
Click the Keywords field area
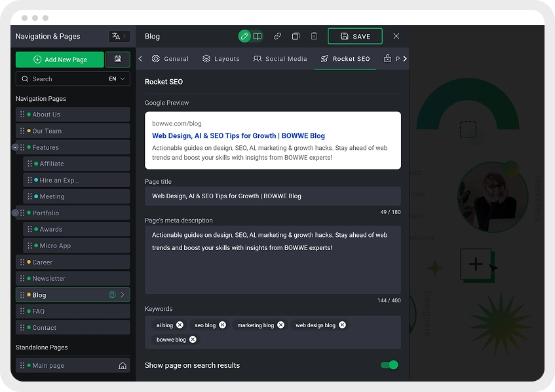point(273,332)
